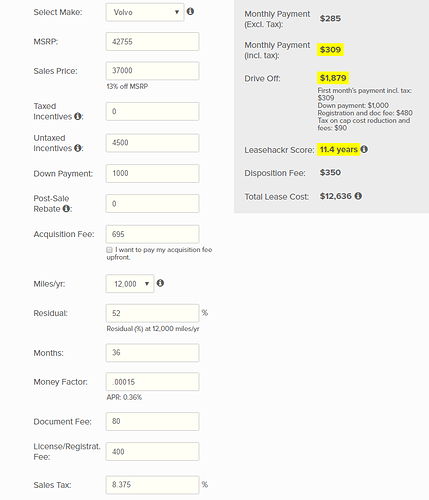Open the Miles/yr dropdown showing 12,000
The image size is (429, 500).
tap(130, 284)
